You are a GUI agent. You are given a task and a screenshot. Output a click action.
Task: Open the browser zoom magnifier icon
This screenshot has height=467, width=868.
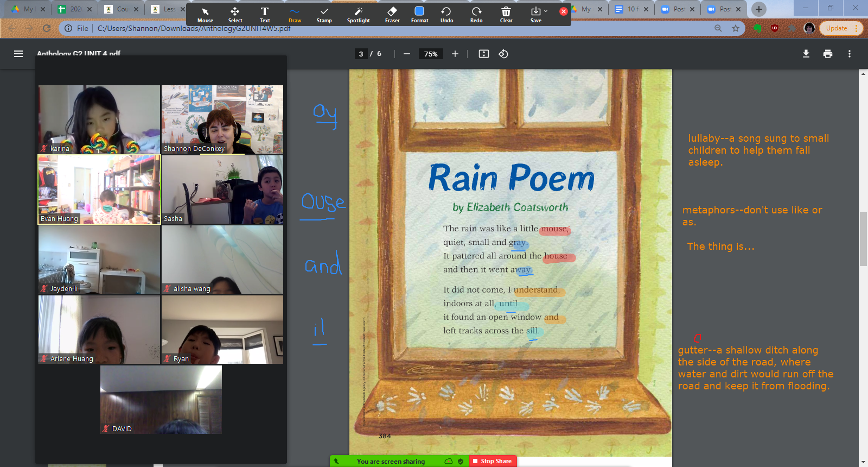point(718,28)
